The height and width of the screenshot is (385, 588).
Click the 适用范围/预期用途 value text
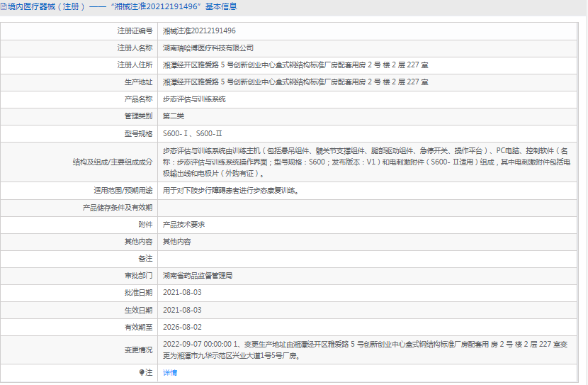(x=231, y=190)
